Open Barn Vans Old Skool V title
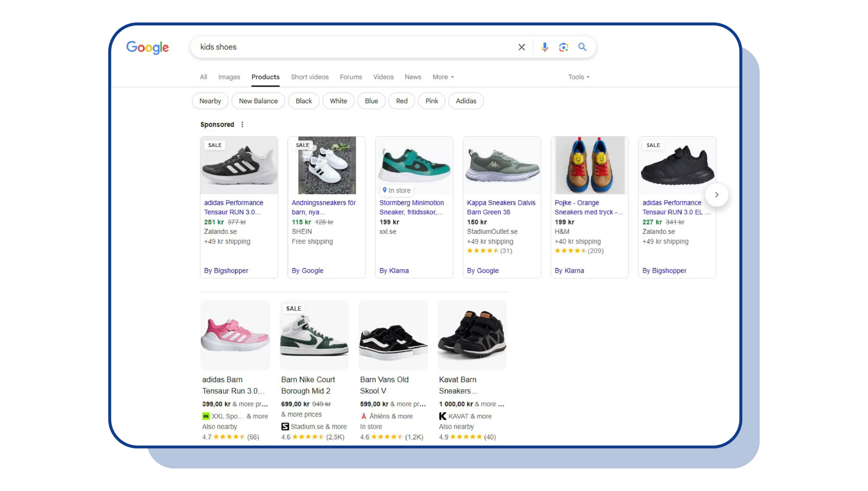The height and width of the screenshot is (491, 868). (384, 385)
